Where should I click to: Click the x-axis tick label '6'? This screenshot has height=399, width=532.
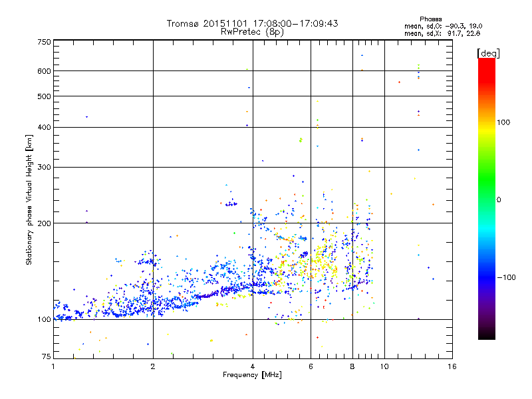pyautogui.click(x=311, y=366)
